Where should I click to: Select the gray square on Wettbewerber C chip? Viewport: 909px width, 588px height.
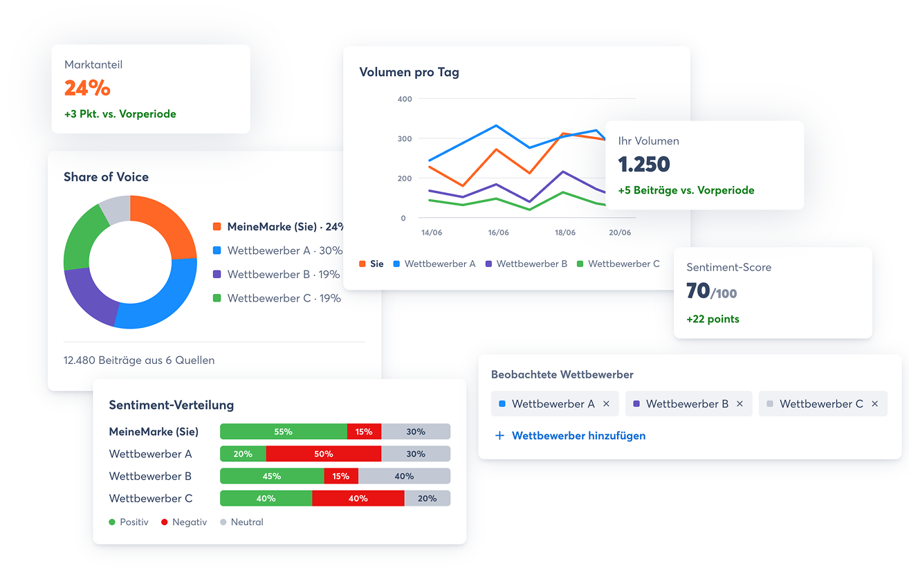point(770,403)
